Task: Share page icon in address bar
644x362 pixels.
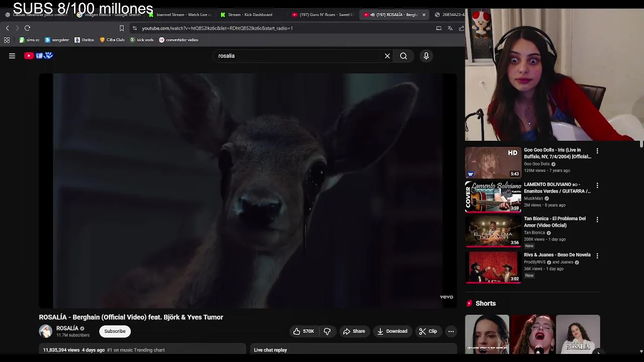Action: pyautogui.click(x=461, y=28)
